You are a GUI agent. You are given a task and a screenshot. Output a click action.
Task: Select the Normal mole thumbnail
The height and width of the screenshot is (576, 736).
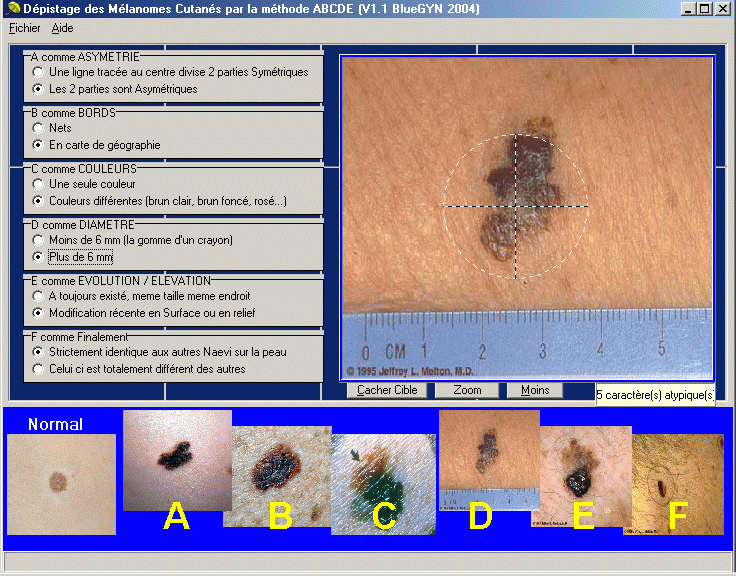[x=61, y=484]
